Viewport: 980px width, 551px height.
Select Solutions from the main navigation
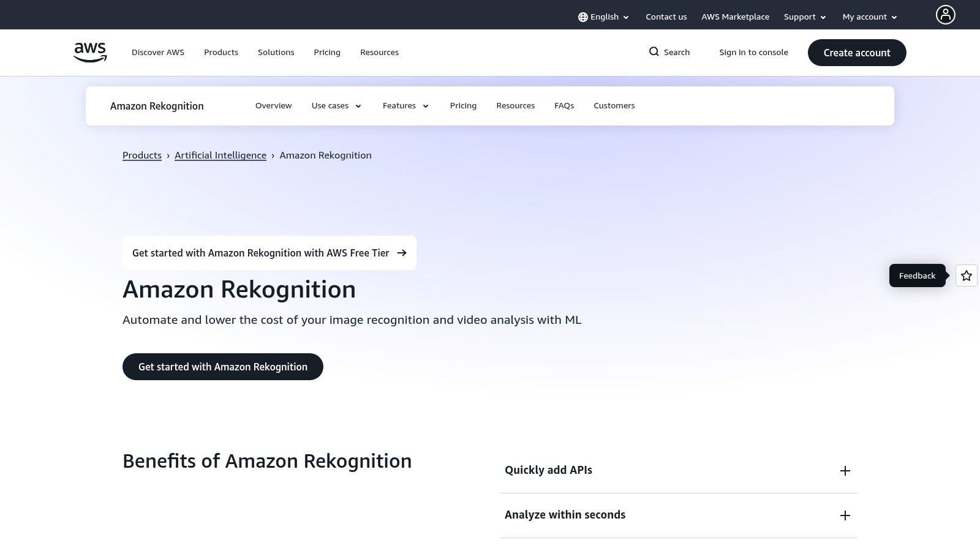coord(276,52)
